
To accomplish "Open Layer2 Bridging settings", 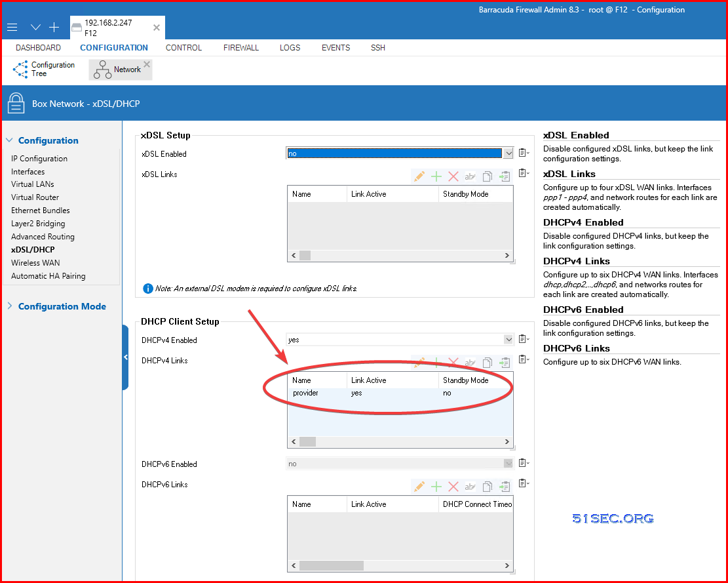I will (x=38, y=224).
